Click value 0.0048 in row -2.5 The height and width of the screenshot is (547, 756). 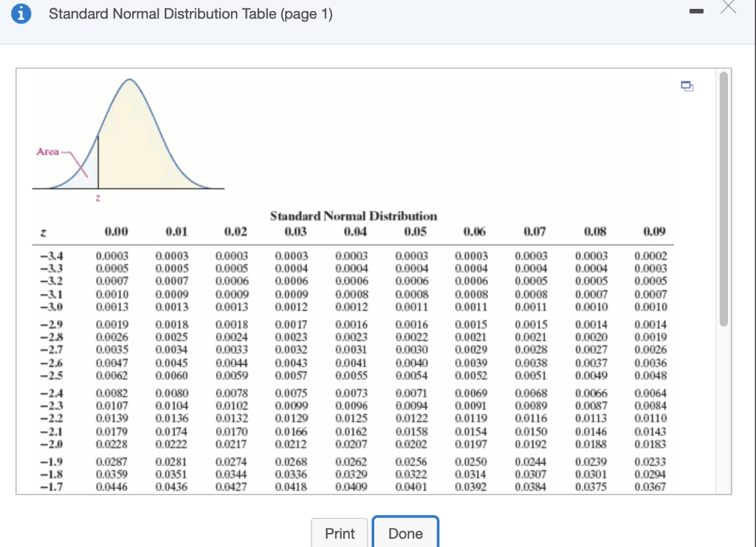click(650, 376)
